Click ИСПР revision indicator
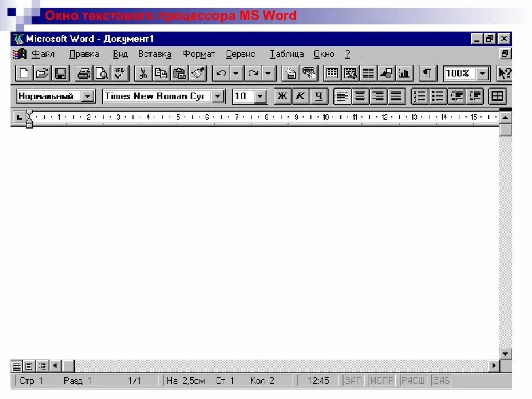The height and width of the screenshot is (399, 532). pyautogui.click(x=382, y=381)
